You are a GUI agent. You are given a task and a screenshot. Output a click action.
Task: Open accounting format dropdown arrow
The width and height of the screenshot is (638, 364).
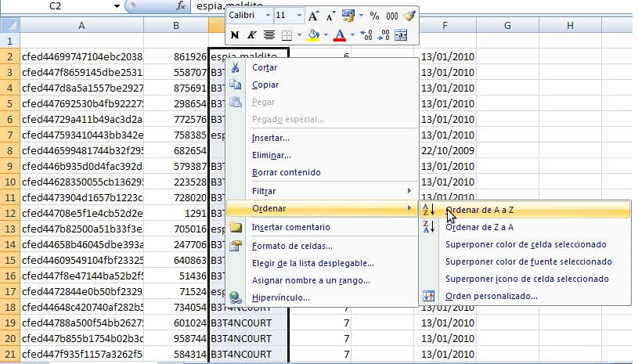361,16
